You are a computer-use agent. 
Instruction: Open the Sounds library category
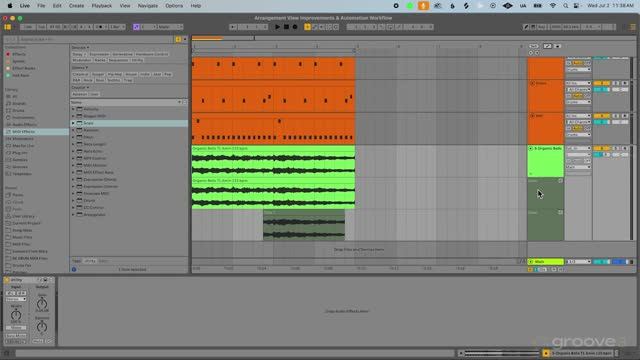19,104
